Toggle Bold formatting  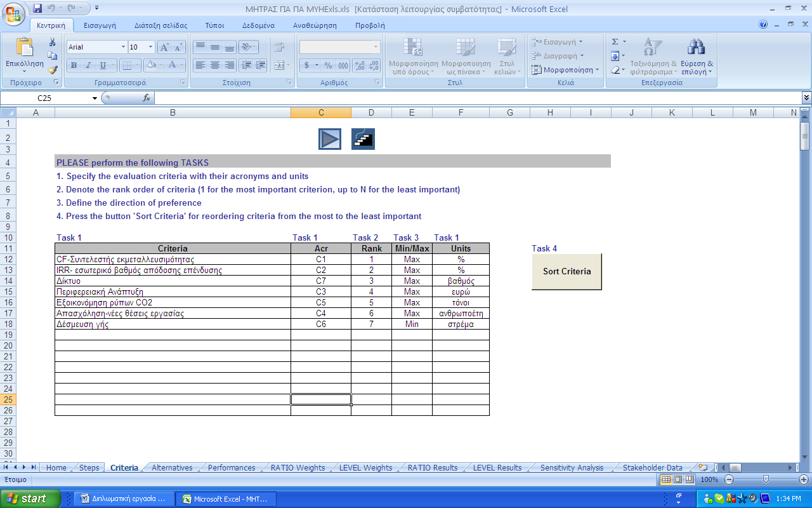74,65
